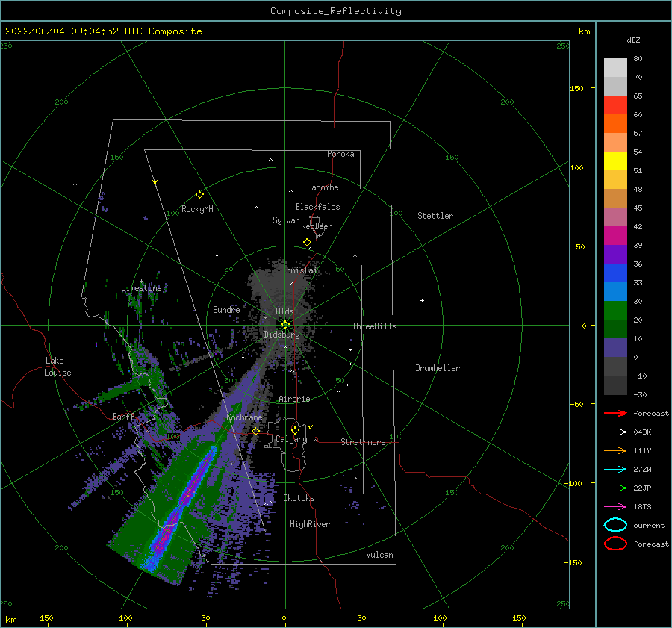The image size is (672, 628).
Task: Click the Ponoka label
Action: click(340, 154)
